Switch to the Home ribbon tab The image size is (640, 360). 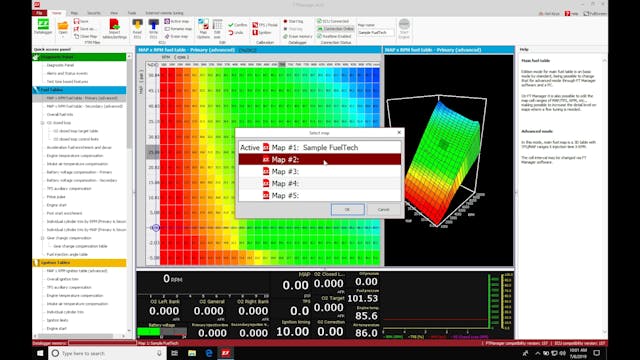[x=56, y=13]
